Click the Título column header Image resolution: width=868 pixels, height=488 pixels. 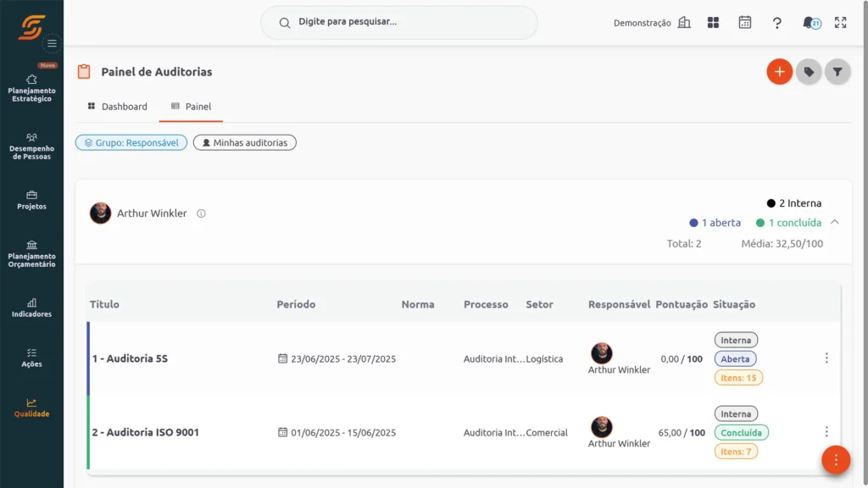[104, 304]
